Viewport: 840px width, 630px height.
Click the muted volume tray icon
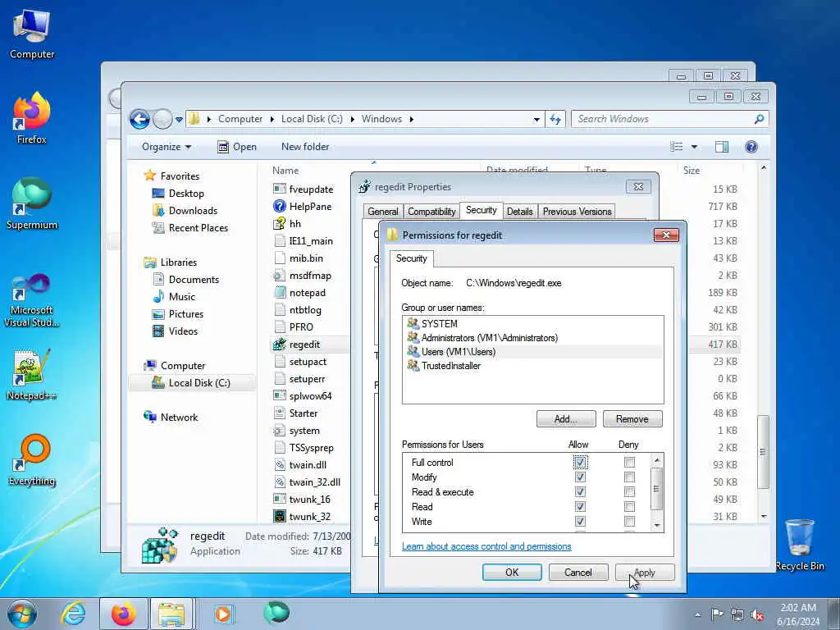[757, 614]
